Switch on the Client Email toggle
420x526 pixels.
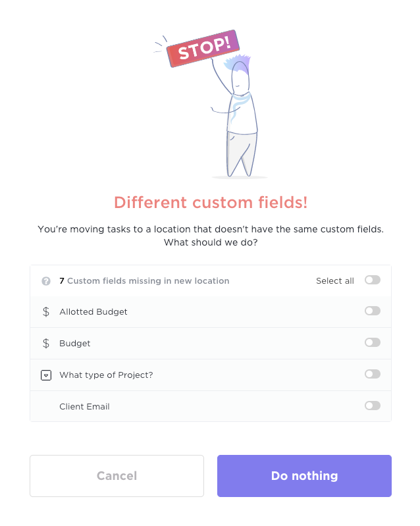(373, 406)
